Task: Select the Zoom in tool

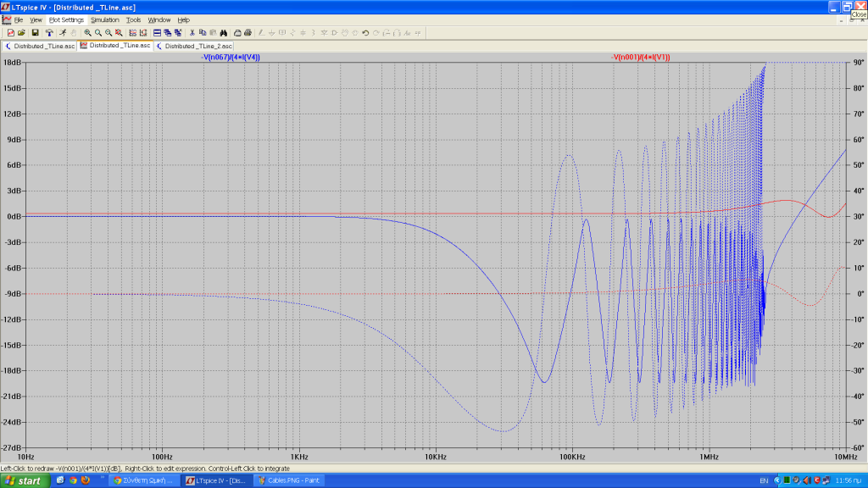Action: tap(87, 33)
